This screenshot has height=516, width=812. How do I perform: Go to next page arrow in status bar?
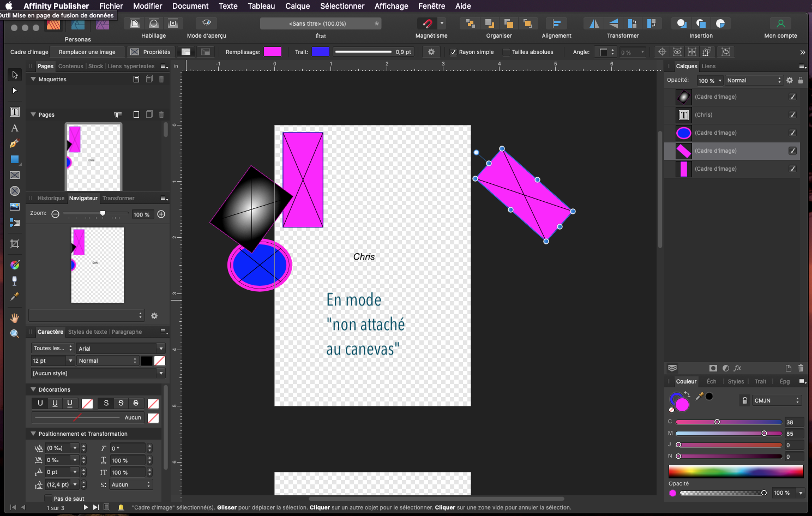pyautogui.click(x=86, y=507)
